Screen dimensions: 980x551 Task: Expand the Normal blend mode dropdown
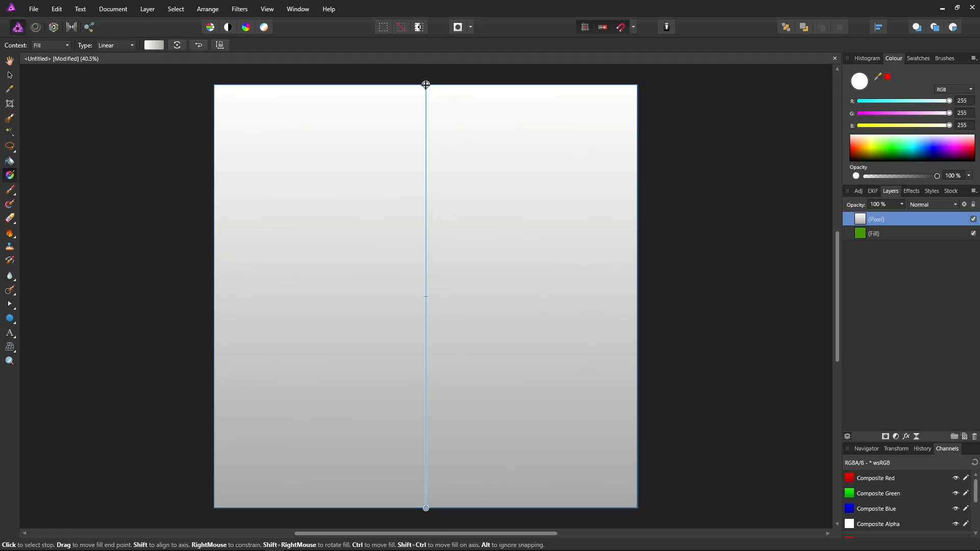(933, 205)
